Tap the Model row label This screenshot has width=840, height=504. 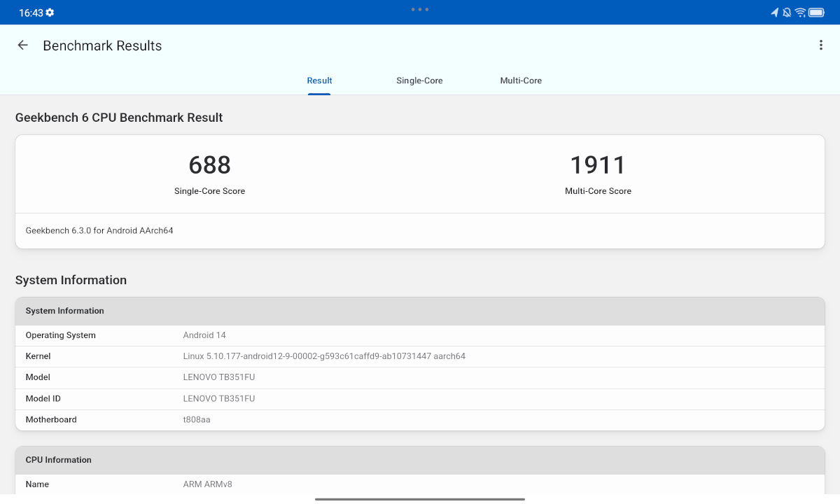(38, 377)
